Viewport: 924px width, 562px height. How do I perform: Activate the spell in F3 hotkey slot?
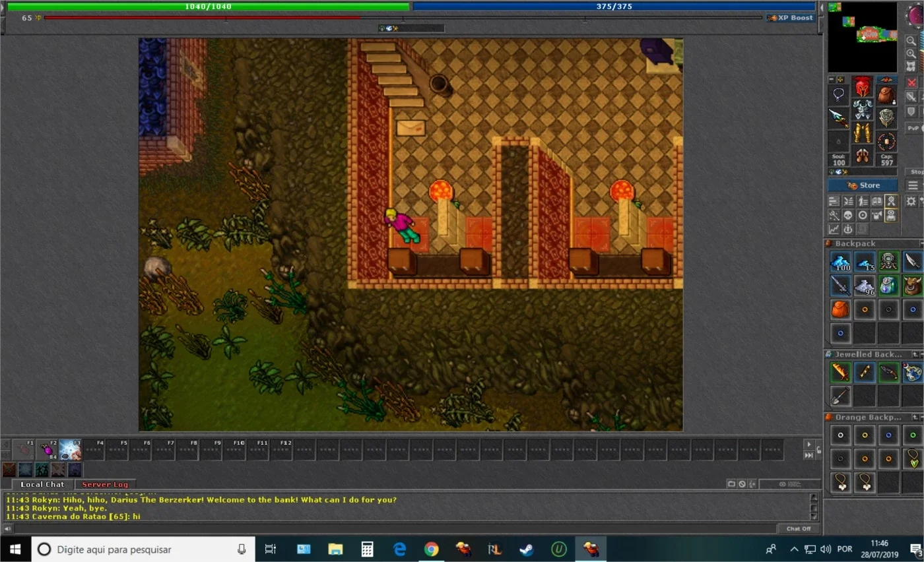[x=71, y=450]
